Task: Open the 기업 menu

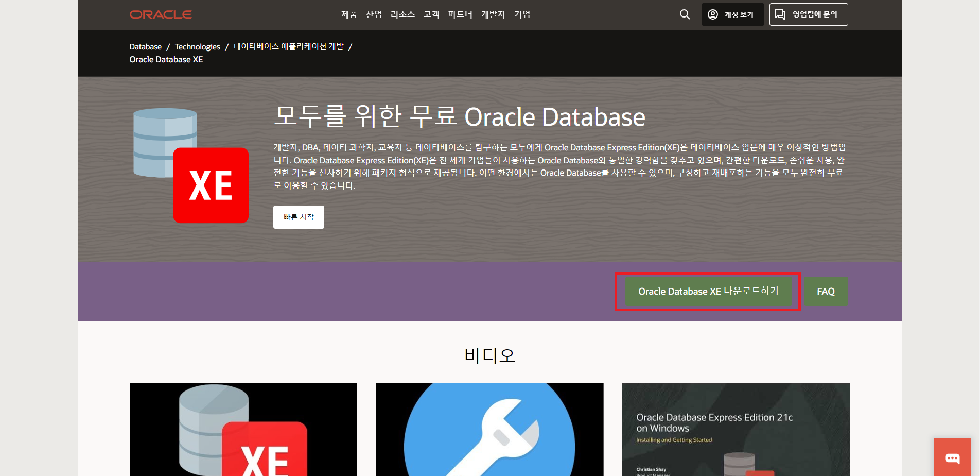Action: 522,14
